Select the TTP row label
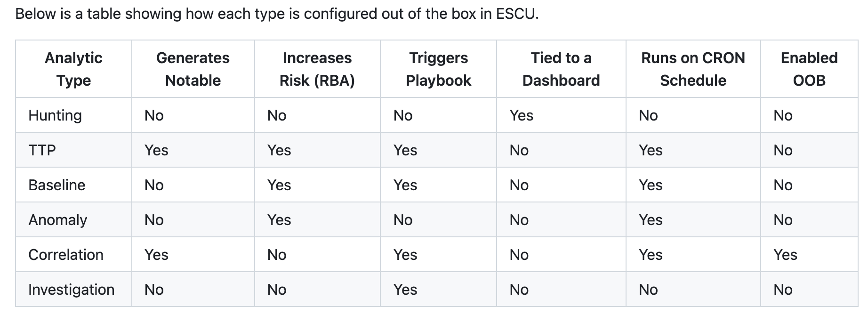 (42, 150)
